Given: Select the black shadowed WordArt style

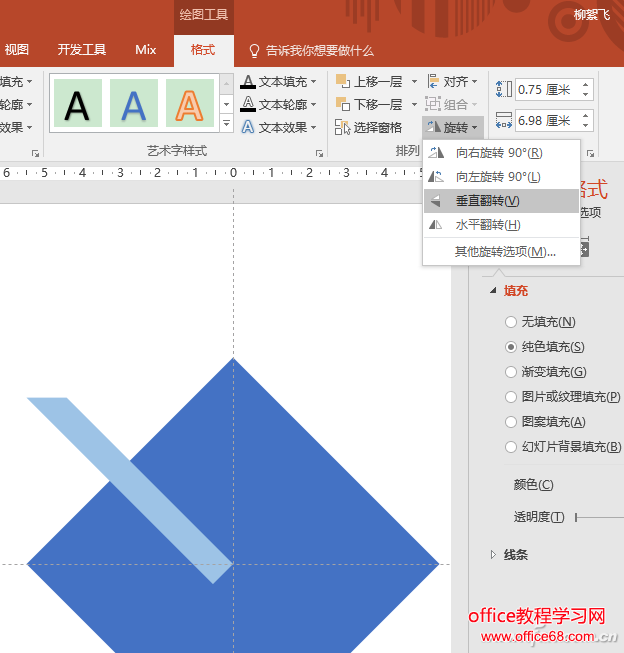Looking at the screenshot, I should [x=78, y=104].
